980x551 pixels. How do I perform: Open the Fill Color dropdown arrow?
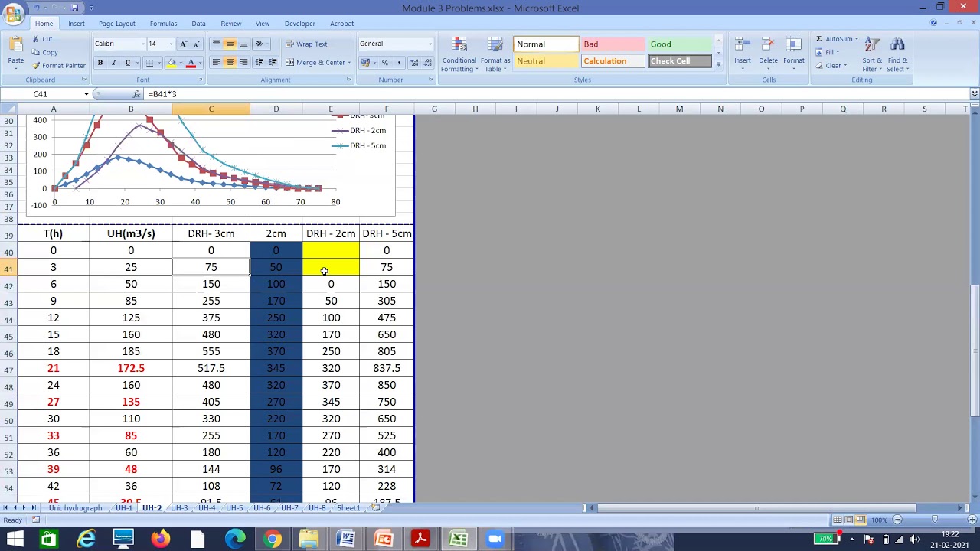[181, 63]
